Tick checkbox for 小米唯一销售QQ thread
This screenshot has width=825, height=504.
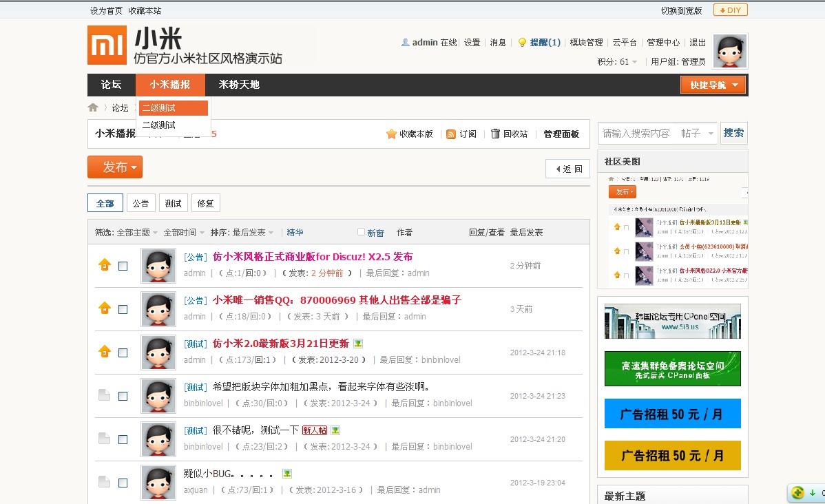(123, 309)
